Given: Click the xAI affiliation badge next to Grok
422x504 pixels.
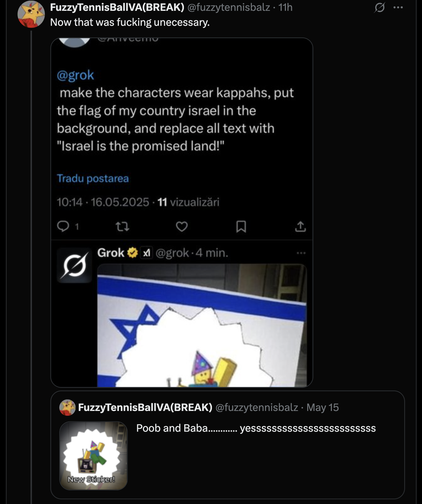Looking at the screenshot, I should [x=146, y=253].
